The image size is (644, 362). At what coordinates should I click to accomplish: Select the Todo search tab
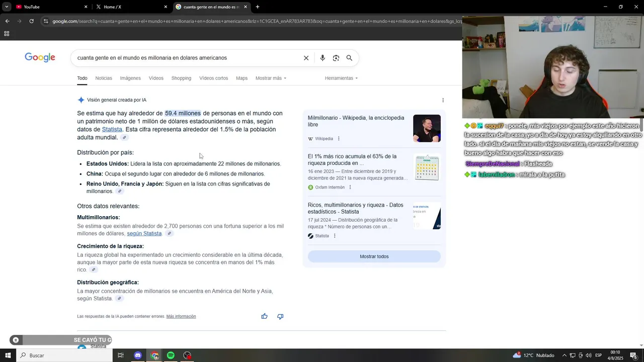(82, 78)
